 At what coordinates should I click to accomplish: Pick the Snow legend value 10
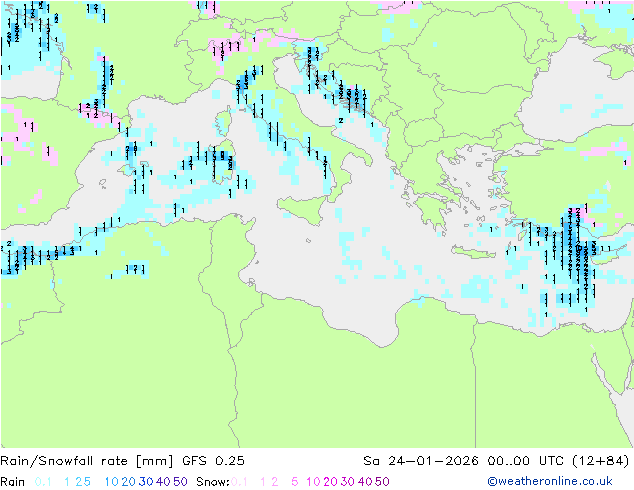point(313,482)
